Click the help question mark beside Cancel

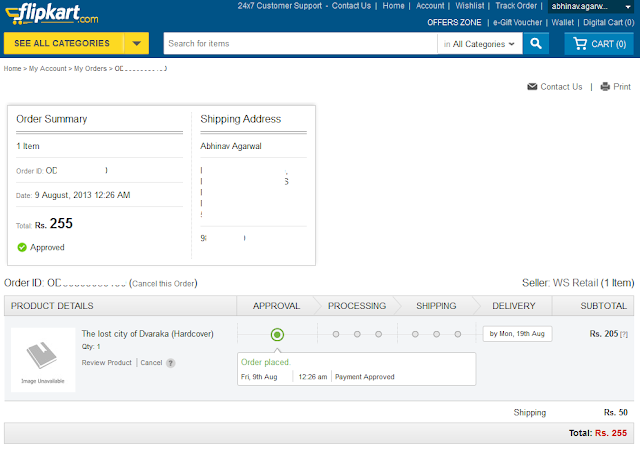point(171,363)
